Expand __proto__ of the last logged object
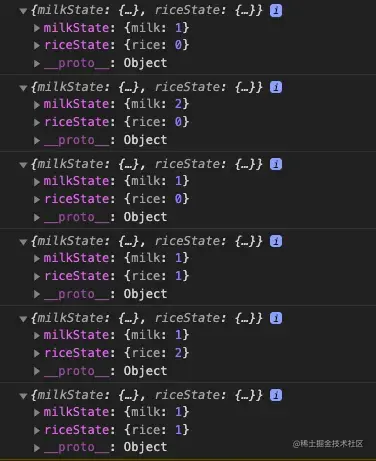Viewport: 376px width, 461px height. click(x=37, y=448)
